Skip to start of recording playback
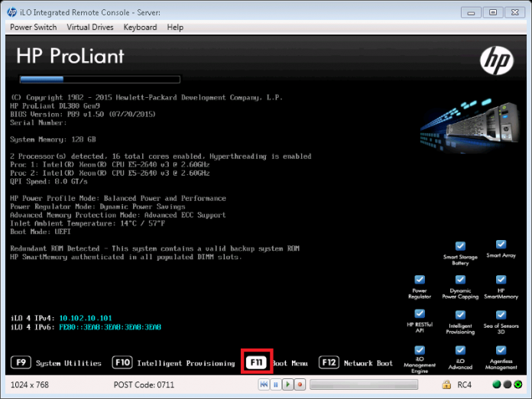Image resolution: width=532 pixels, height=399 pixels. pos(264,384)
